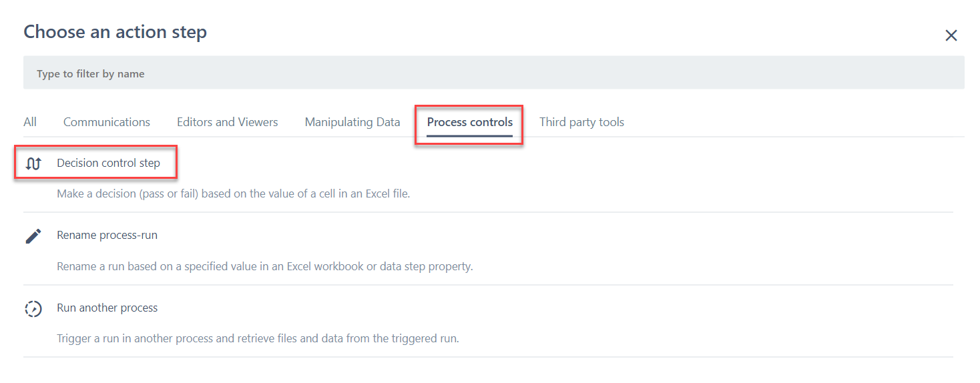Open the Communications tab
Screen dimensions: 980x383
(107, 122)
